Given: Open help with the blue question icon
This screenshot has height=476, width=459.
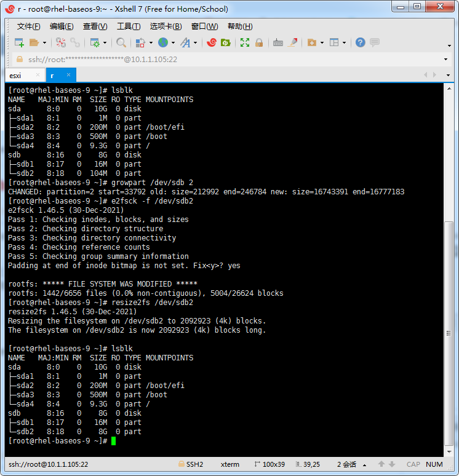Looking at the screenshot, I should pyautogui.click(x=361, y=42).
